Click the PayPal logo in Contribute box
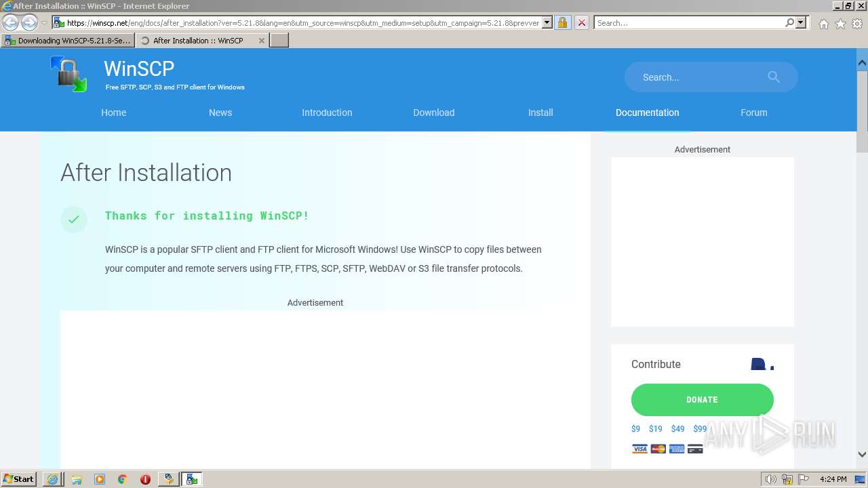The image size is (868, 488). [x=762, y=365]
